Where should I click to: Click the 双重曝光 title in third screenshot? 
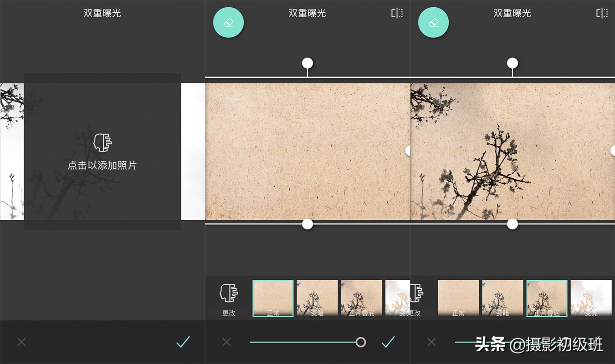(512, 13)
